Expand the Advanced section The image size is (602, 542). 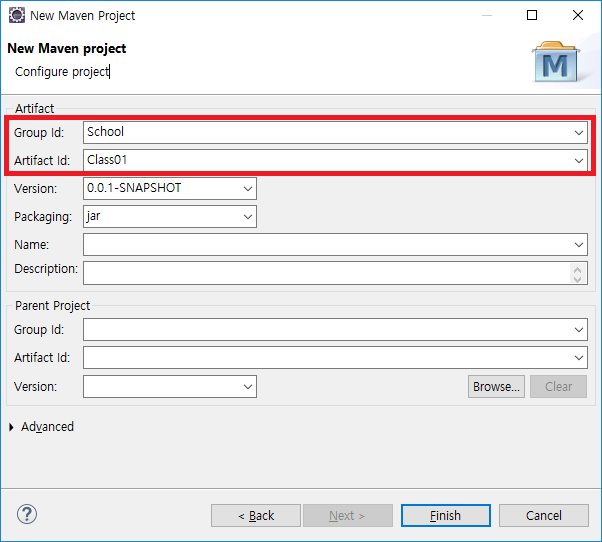[11, 427]
